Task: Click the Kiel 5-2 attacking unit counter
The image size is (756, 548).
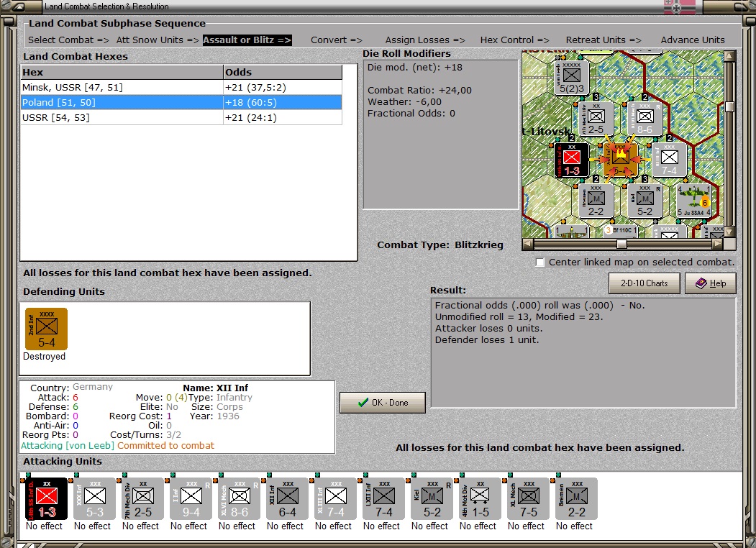Action: tap(432, 498)
